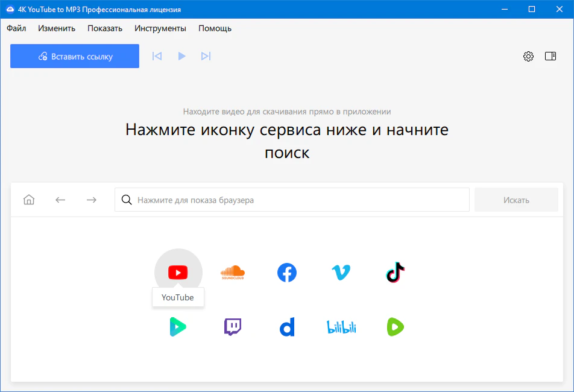
Task: Open the YouTube service icon
Action: point(178,273)
